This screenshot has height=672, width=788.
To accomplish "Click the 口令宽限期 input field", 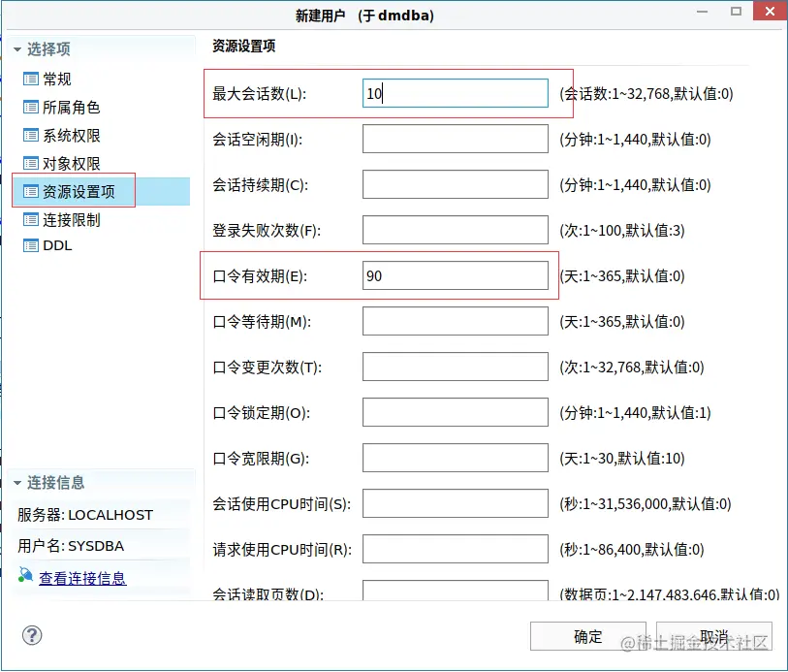I will point(455,457).
